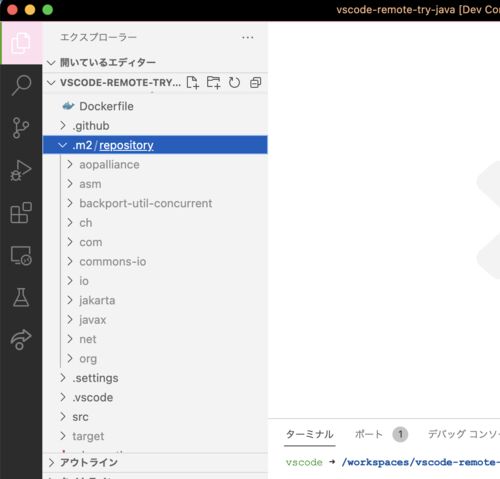
Task: Collapse the .m2/repository folder
Action: click(x=155, y=145)
